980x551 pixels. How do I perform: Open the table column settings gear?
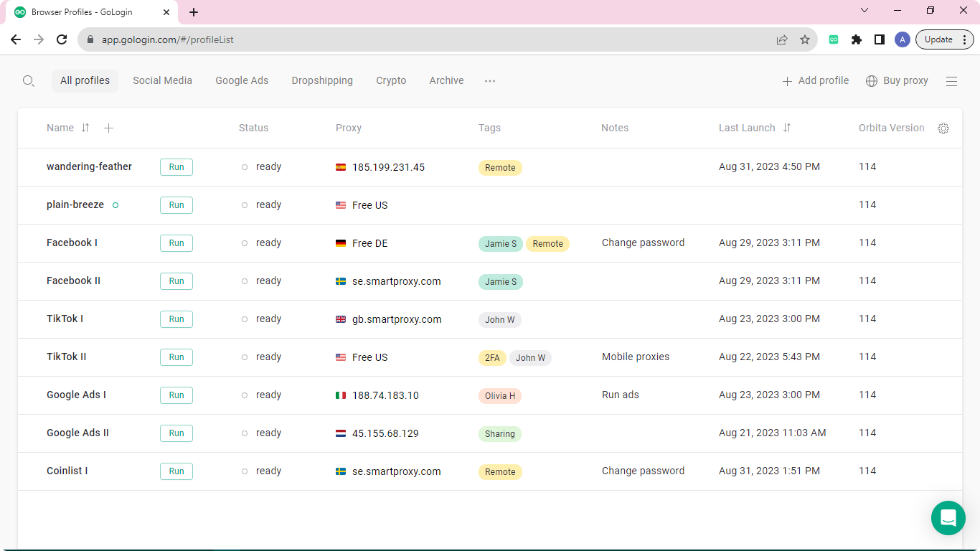tap(943, 128)
